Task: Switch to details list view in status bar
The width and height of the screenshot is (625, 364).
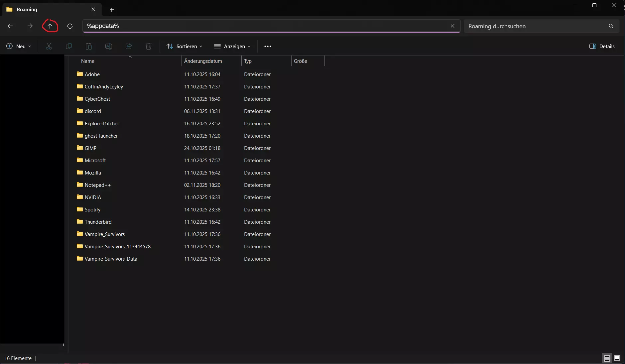Action: point(607,358)
